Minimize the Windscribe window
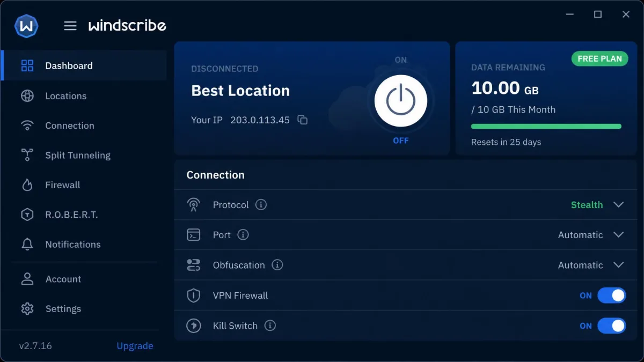 point(569,14)
